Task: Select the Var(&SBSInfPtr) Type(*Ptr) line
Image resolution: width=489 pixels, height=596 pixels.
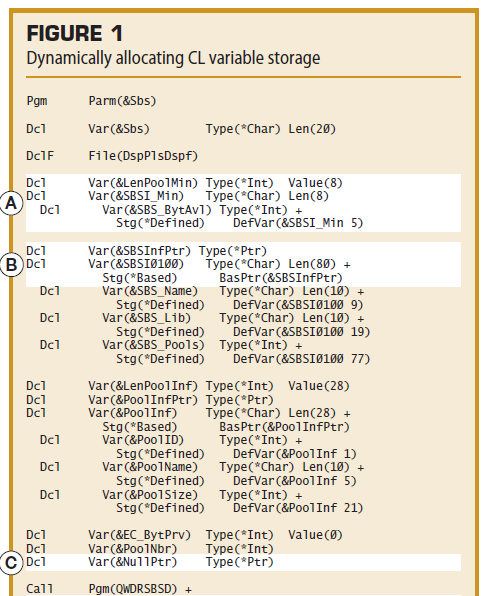Action: click(146, 251)
